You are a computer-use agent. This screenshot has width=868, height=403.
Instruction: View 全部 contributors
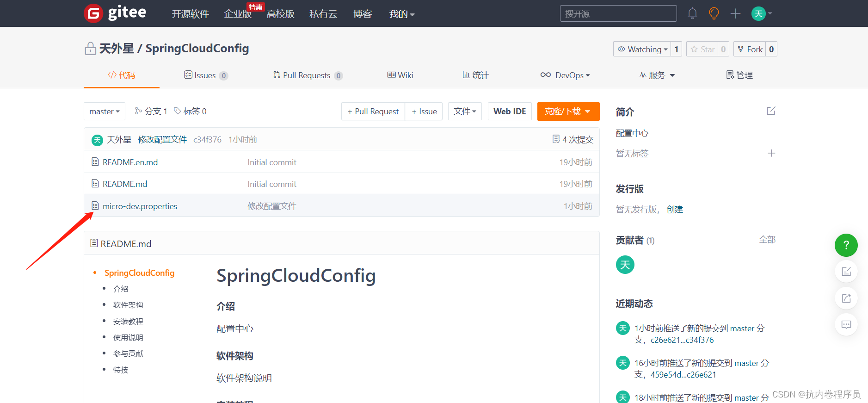click(x=767, y=239)
